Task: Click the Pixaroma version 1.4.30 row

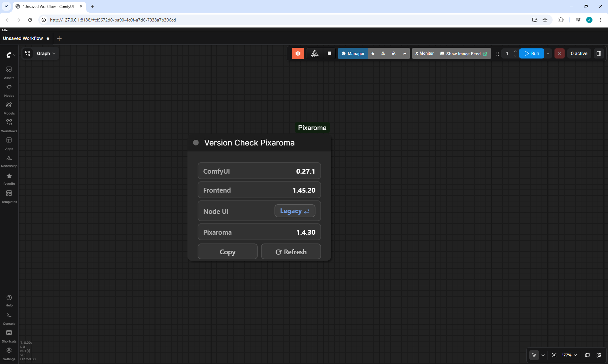Action: 259,232
